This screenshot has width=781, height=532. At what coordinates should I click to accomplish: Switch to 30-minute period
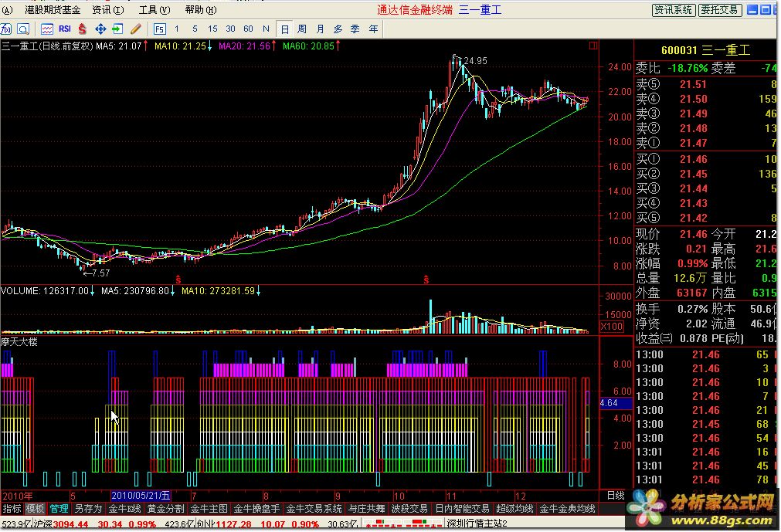coord(230,29)
